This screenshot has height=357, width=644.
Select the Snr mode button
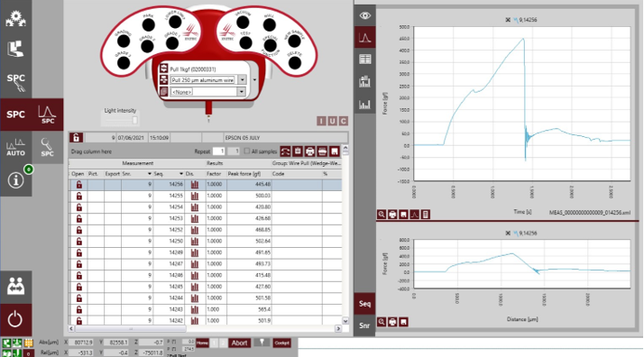coord(364,325)
